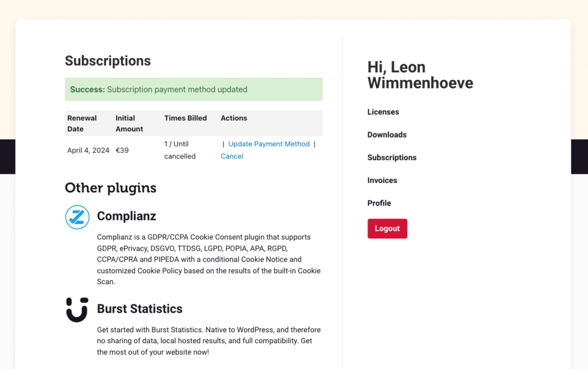Click the success message banner

coord(194,89)
